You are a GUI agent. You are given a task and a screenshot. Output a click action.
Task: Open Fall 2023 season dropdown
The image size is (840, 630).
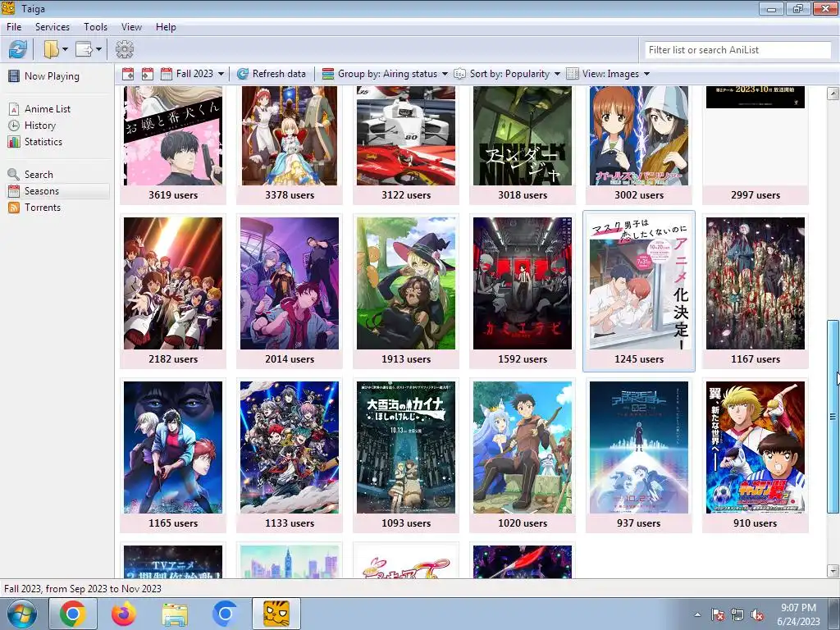193,74
